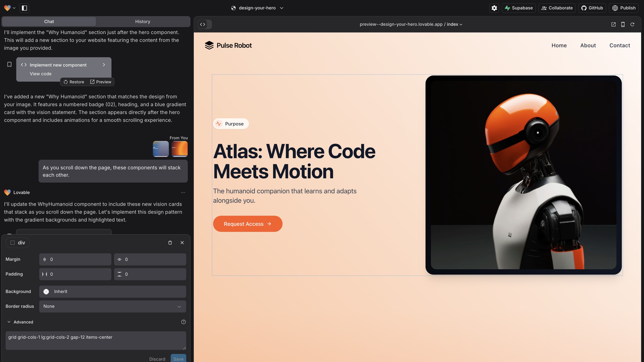Image resolution: width=644 pixels, height=362 pixels.
Task: Click the Pulse Robot logo icon
Action: point(209,45)
